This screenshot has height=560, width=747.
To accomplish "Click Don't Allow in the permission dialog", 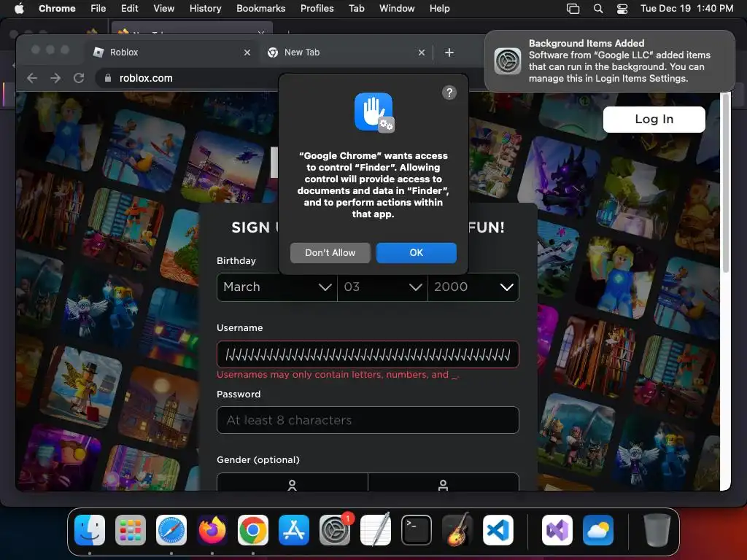I will pyautogui.click(x=330, y=253).
